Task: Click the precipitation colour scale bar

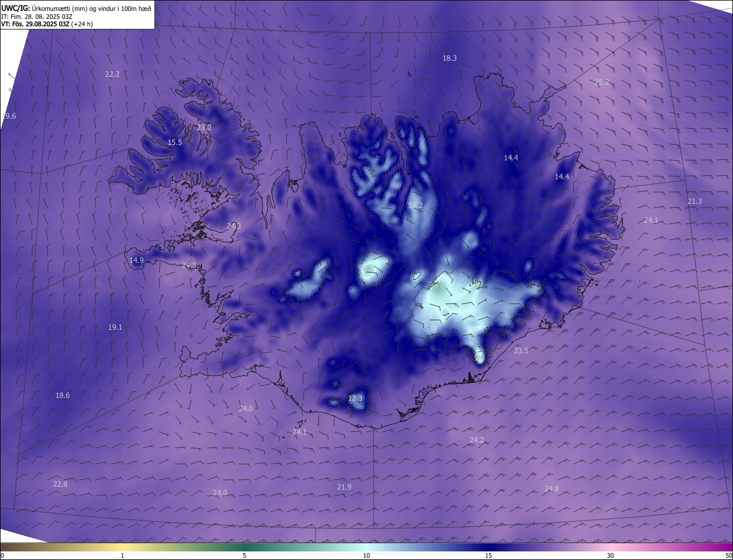Action: [366, 547]
